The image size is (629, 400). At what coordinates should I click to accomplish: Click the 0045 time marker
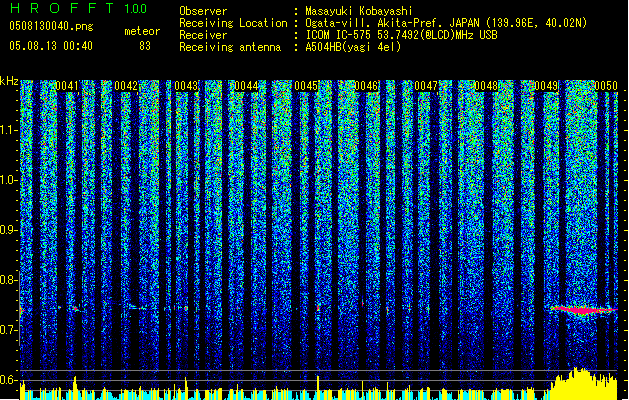pyautogui.click(x=306, y=86)
